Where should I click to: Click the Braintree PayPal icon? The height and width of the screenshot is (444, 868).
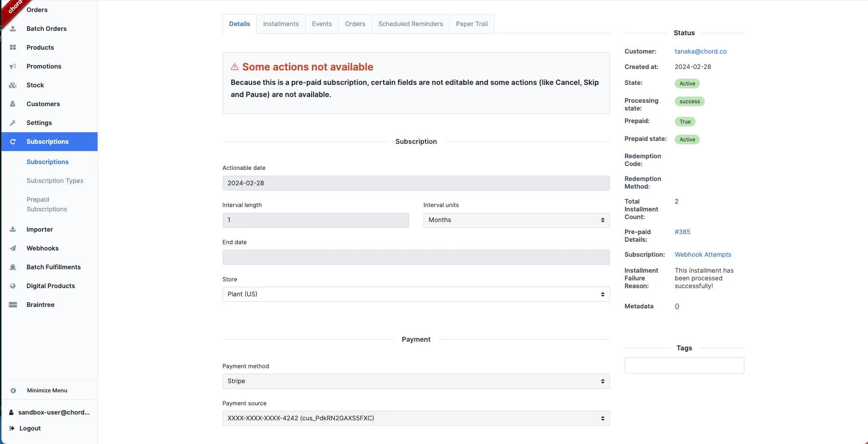[x=13, y=305]
